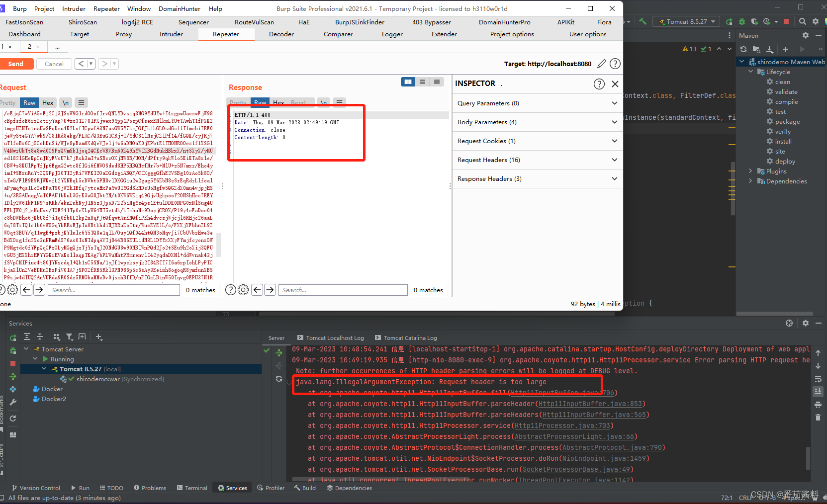
Task: Debug Tomcat using the bug icon in the top toolbar
Action: [x=742, y=22]
